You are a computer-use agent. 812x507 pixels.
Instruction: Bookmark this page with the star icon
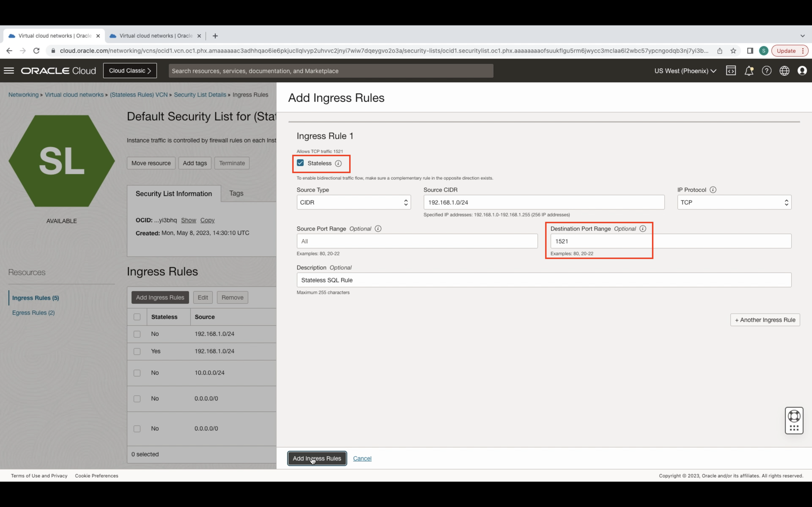(733, 51)
